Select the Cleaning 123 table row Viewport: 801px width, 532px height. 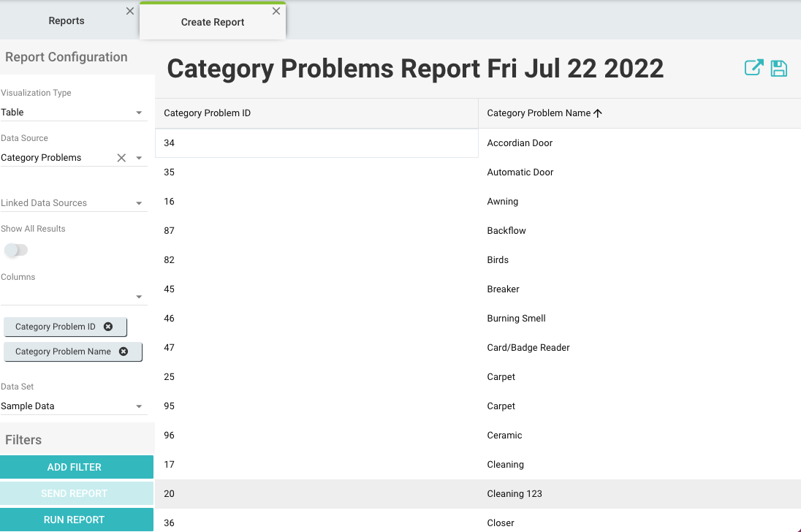coord(515,494)
